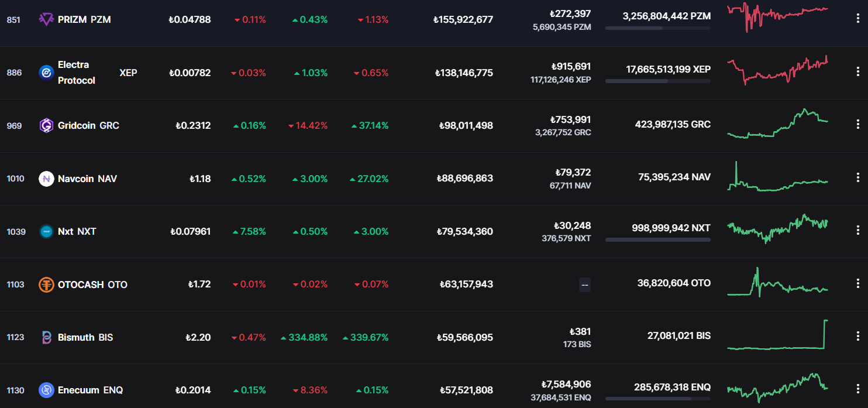Open the three-dot menu for Nxt
Viewport: 868px width, 408px height.
coord(858,229)
